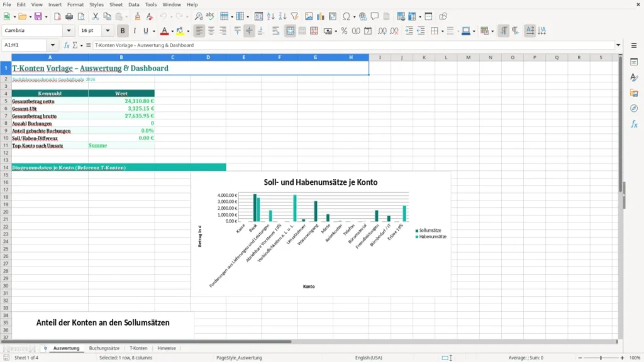This screenshot has height=362, width=644.
Task: Open the Function Wizard next to Name Box
Action: click(x=67, y=45)
